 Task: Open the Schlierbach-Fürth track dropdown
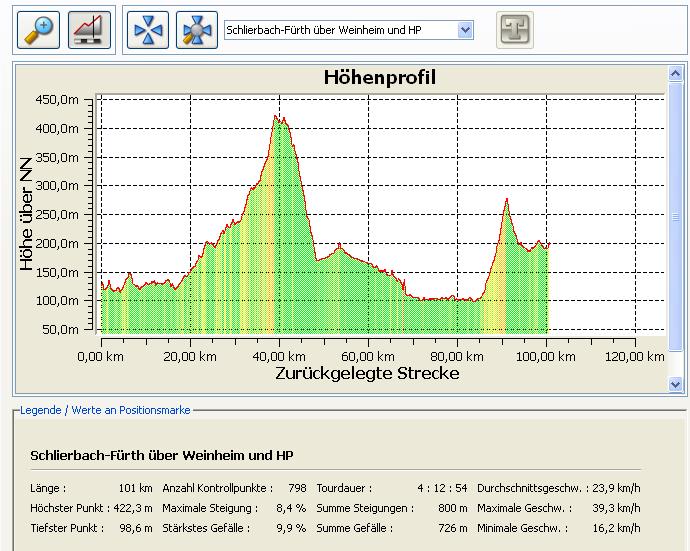coord(465,30)
